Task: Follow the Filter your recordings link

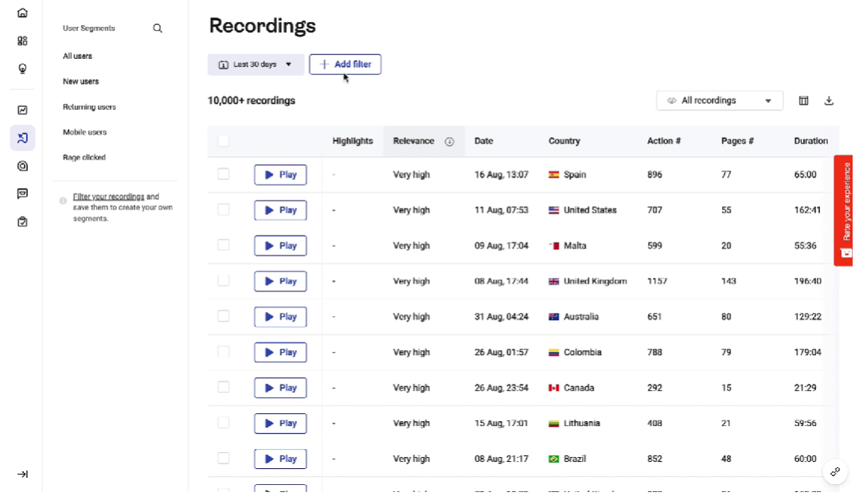Action: click(108, 197)
